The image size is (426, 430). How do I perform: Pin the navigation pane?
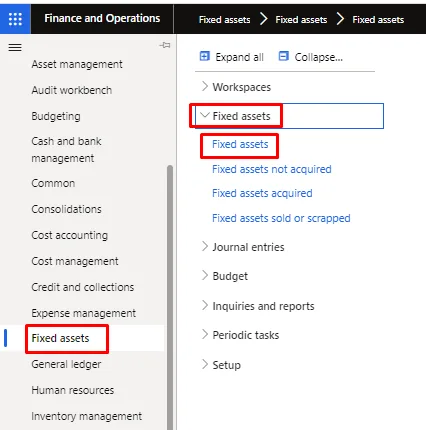[165, 45]
